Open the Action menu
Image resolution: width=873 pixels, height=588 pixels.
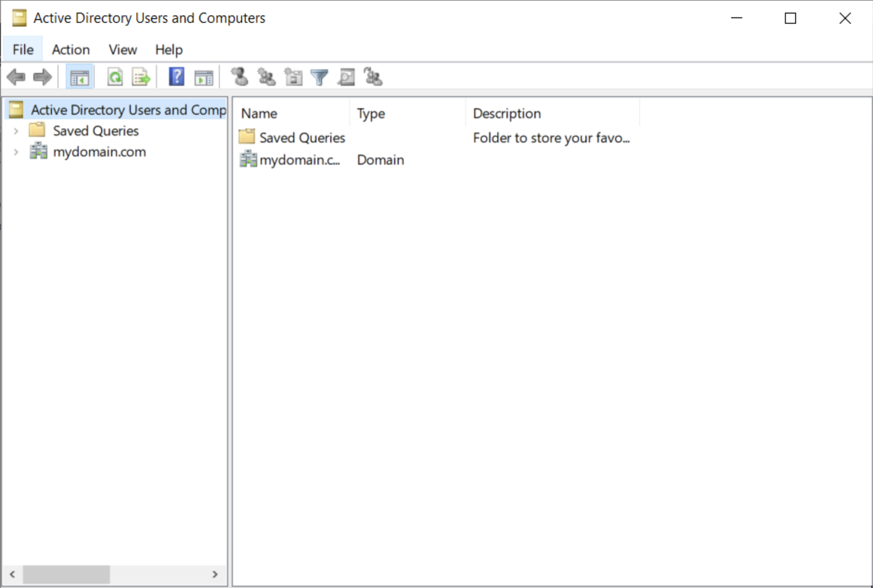coord(70,49)
